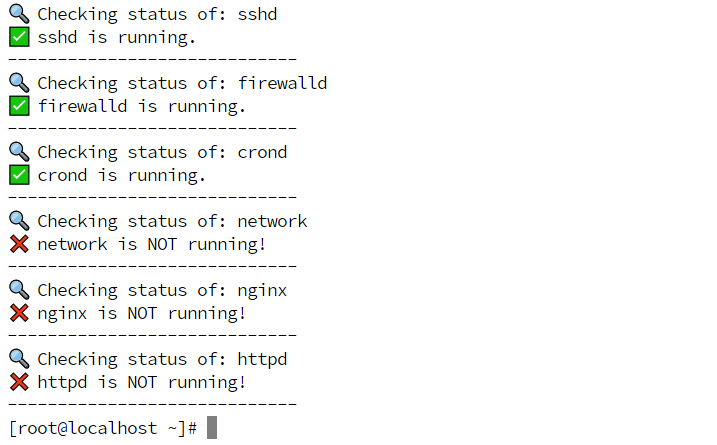Click the terminal cursor block after prompt

coord(212,428)
